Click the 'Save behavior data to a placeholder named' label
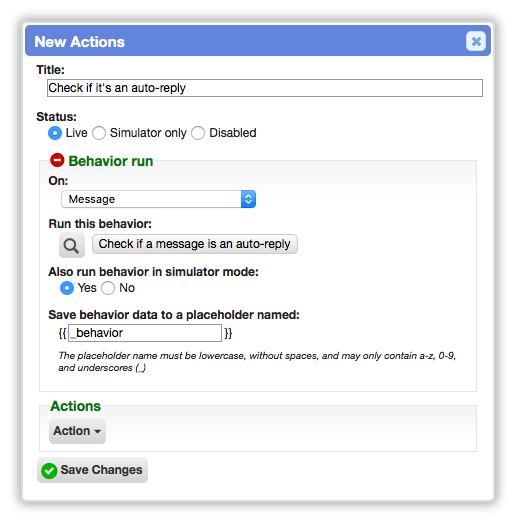This screenshot has height=527, width=517. (x=174, y=315)
